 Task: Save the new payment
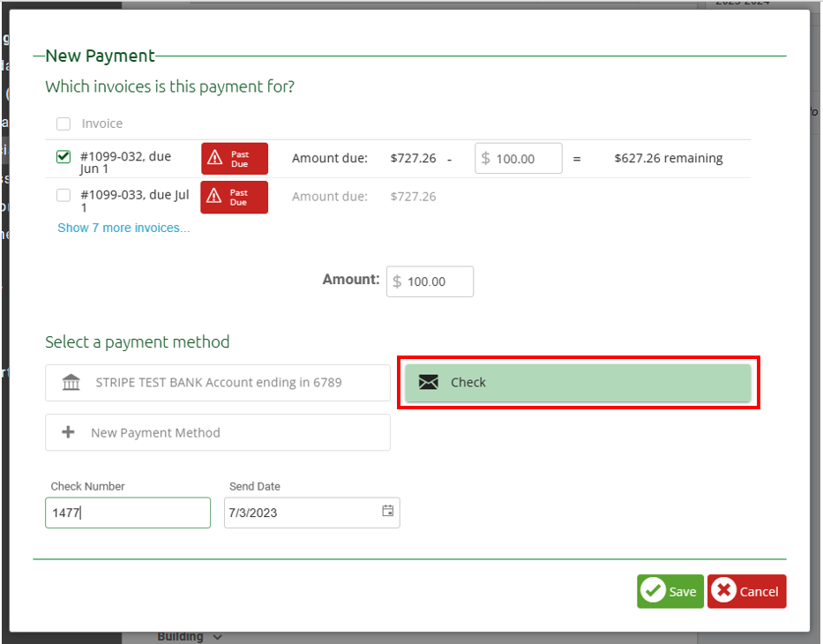click(670, 591)
